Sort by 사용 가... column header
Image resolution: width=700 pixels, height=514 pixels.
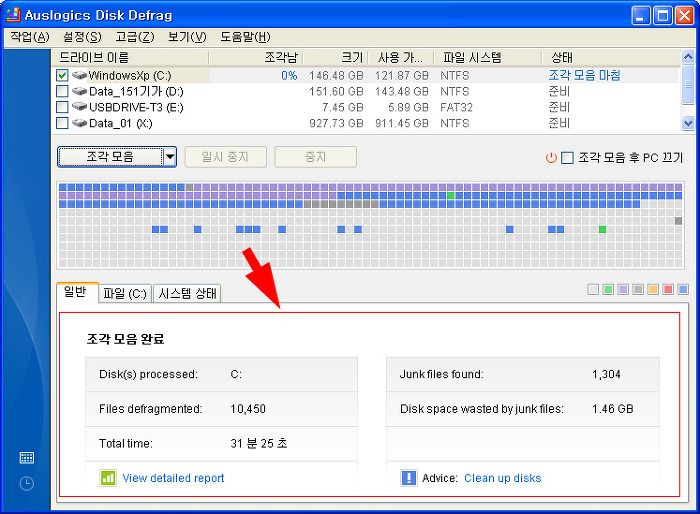click(x=401, y=57)
